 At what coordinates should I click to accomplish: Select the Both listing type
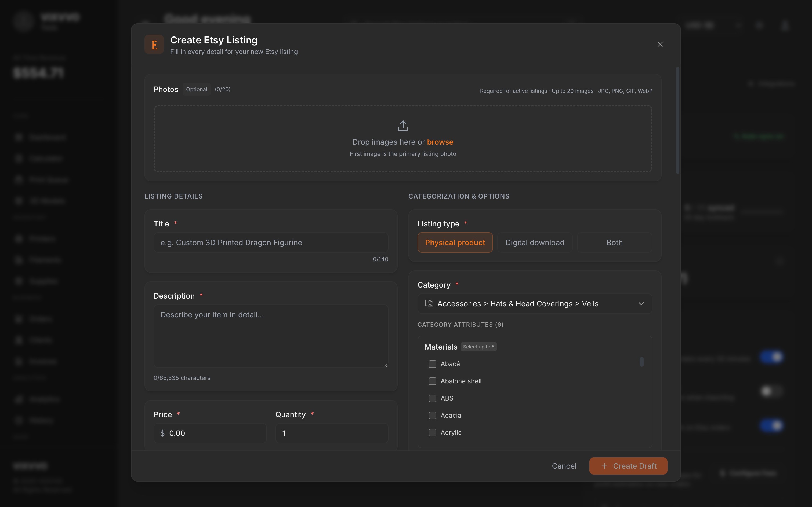614,243
